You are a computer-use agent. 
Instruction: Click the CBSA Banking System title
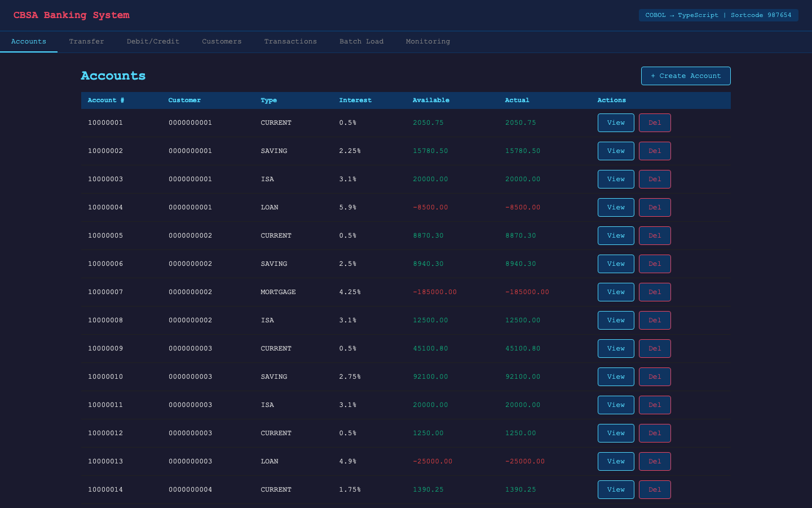pos(72,15)
